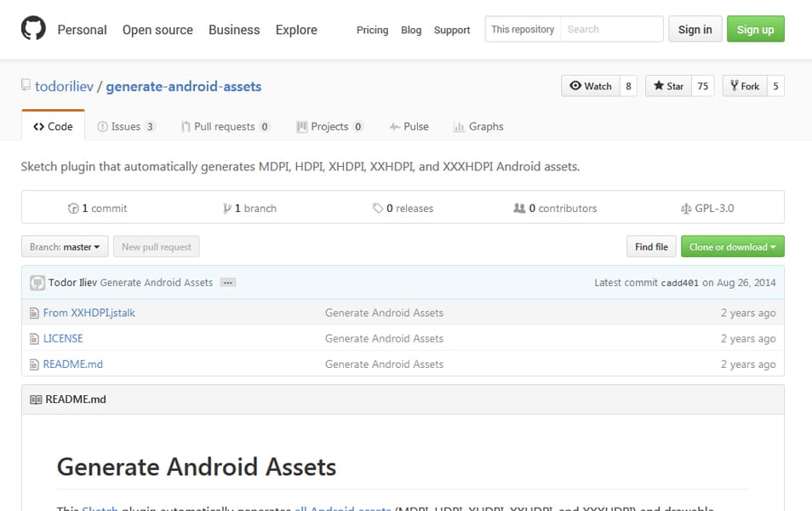Image resolution: width=812 pixels, height=511 pixels.
Task: Click the Todor Iliev author name
Action: click(x=72, y=283)
